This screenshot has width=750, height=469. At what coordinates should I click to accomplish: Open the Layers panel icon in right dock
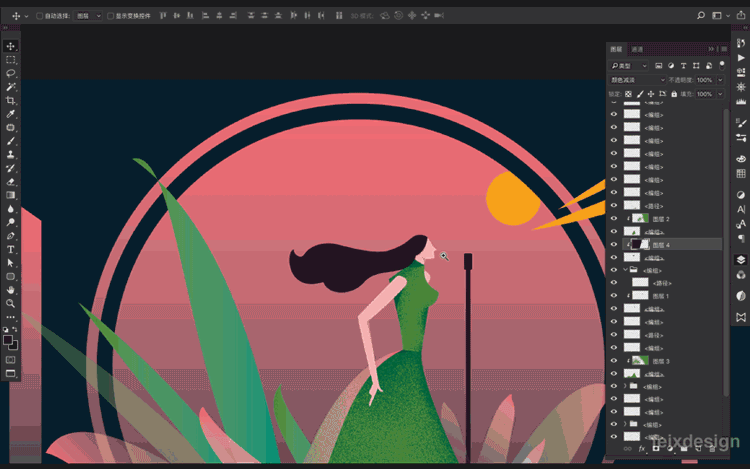(741, 260)
